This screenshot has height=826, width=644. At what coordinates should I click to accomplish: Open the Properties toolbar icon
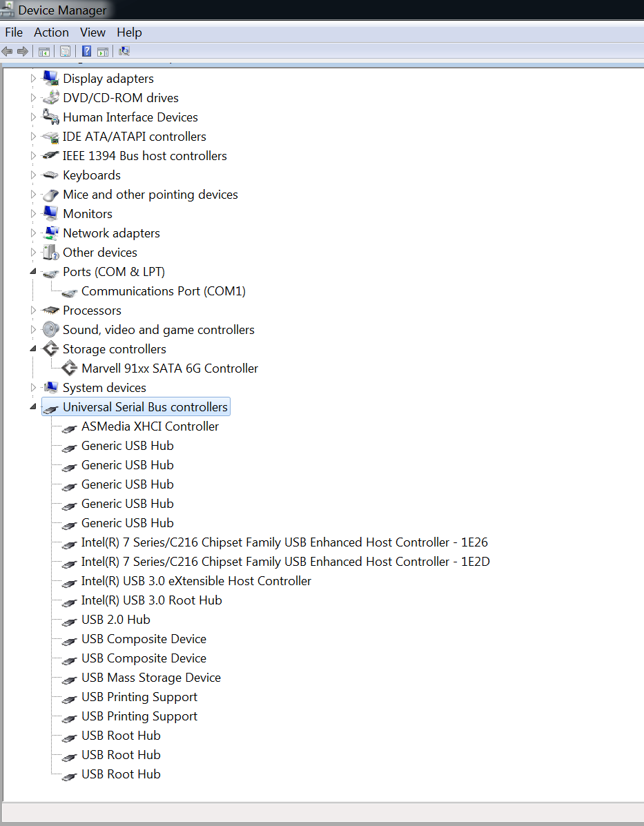(66, 52)
